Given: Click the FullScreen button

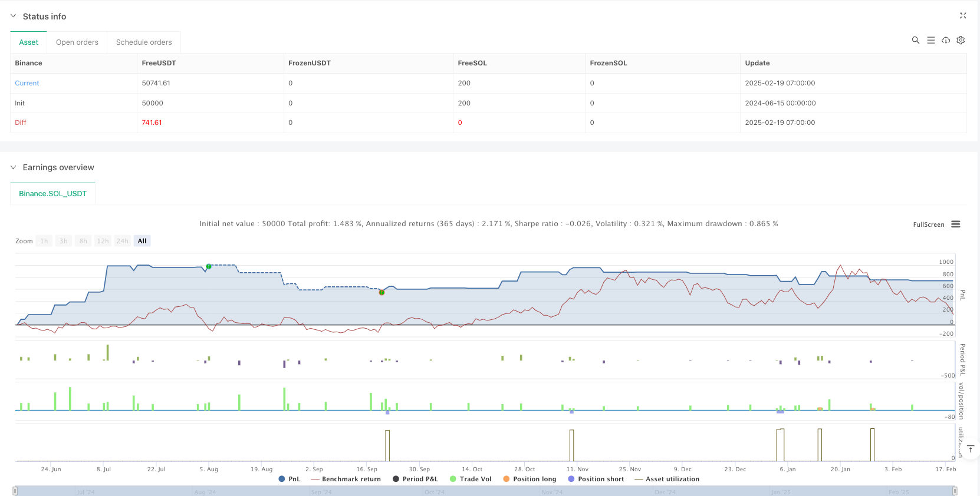Looking at the screenshot, I should [928, 224].
